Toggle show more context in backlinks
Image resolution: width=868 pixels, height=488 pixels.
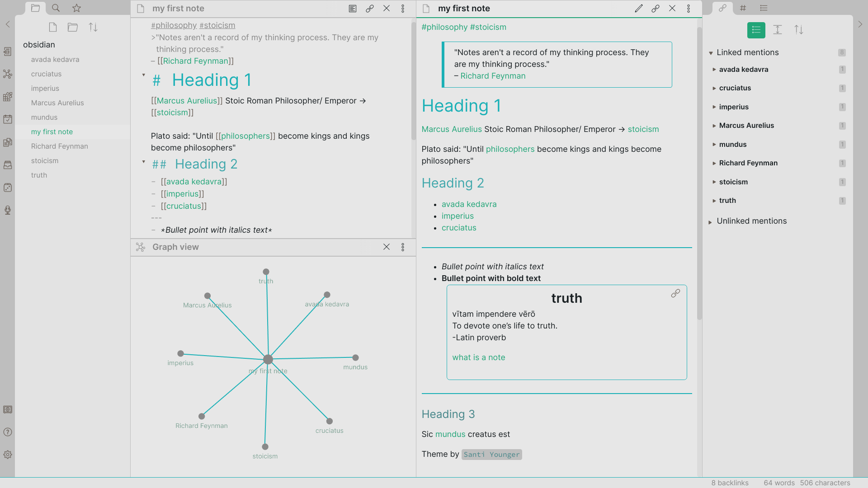[778, 30]
